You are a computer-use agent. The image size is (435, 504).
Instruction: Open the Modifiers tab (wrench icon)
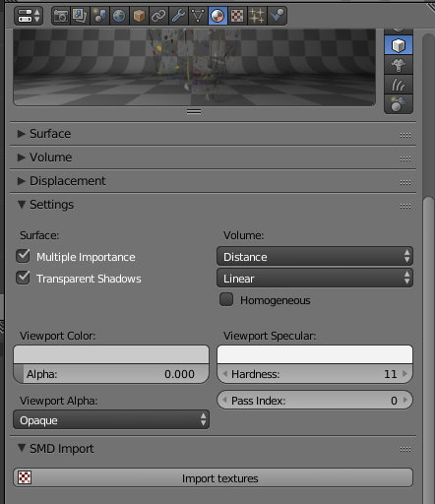click(x=178, y=16)
